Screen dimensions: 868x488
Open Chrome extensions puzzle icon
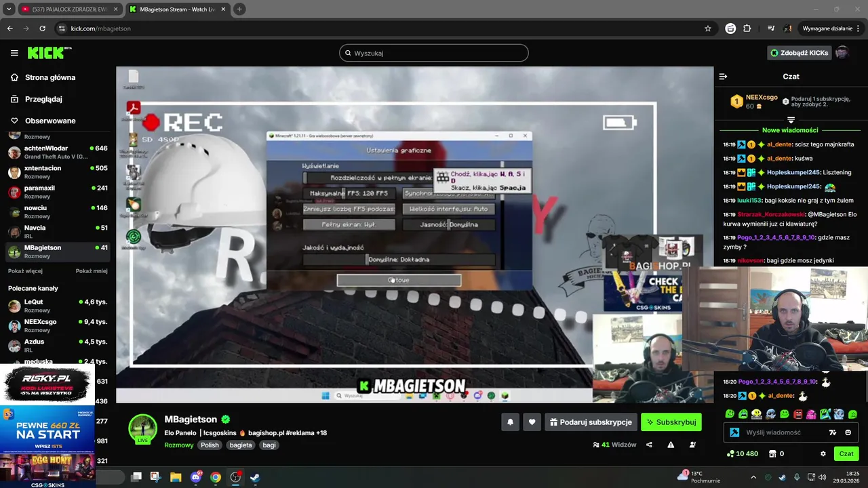point(747,28)
